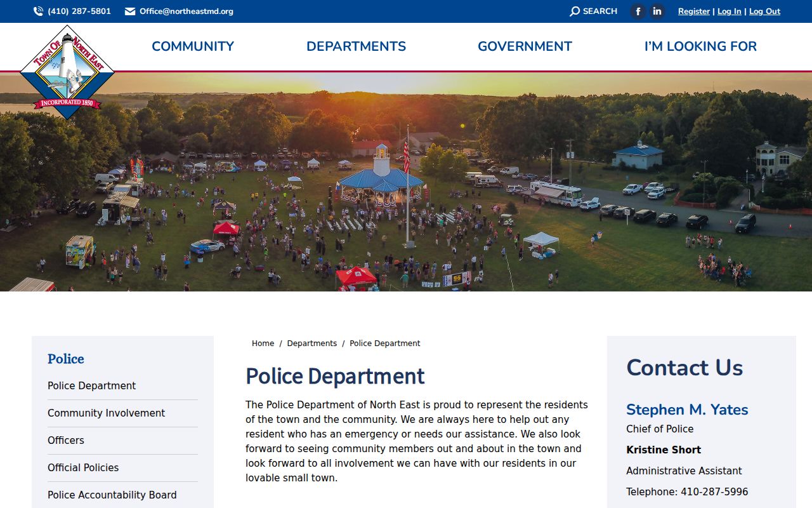Click the Stephen M. Yates name
Viewport: 812px width, 508px height.
pyautogui.click(x=687, y=410)
